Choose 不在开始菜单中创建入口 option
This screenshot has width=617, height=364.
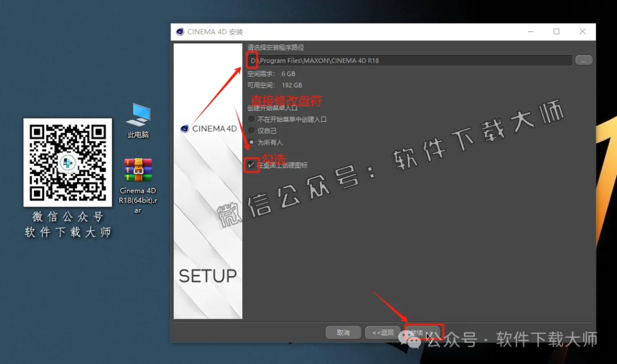[x=252, y=119]
